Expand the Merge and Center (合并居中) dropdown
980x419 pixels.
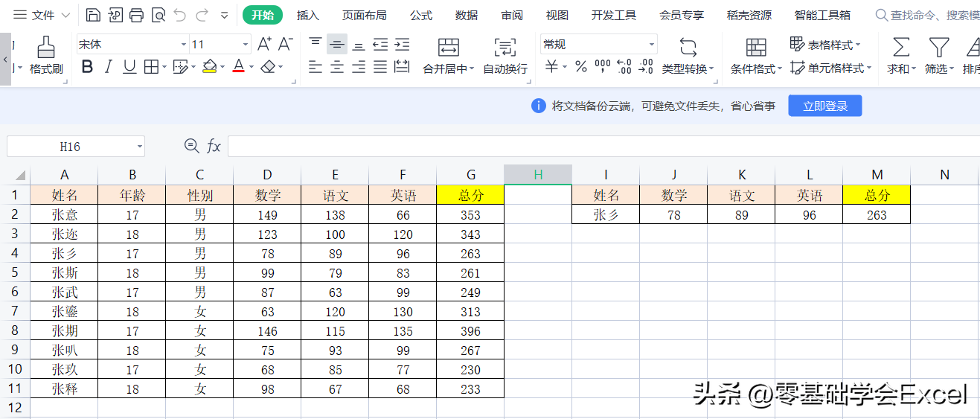point(472,69)
